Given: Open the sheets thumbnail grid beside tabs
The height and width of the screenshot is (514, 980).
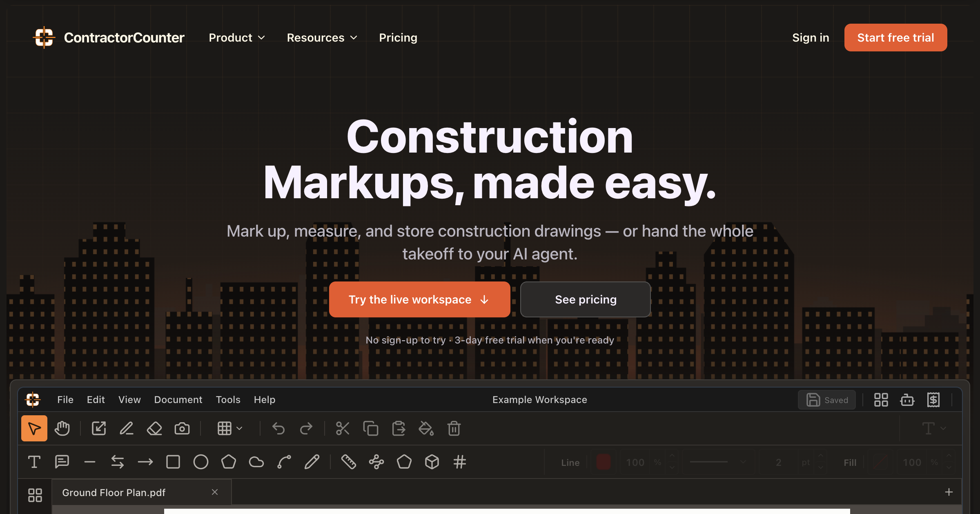Looking at the screenshot, I should click(35, 495).
